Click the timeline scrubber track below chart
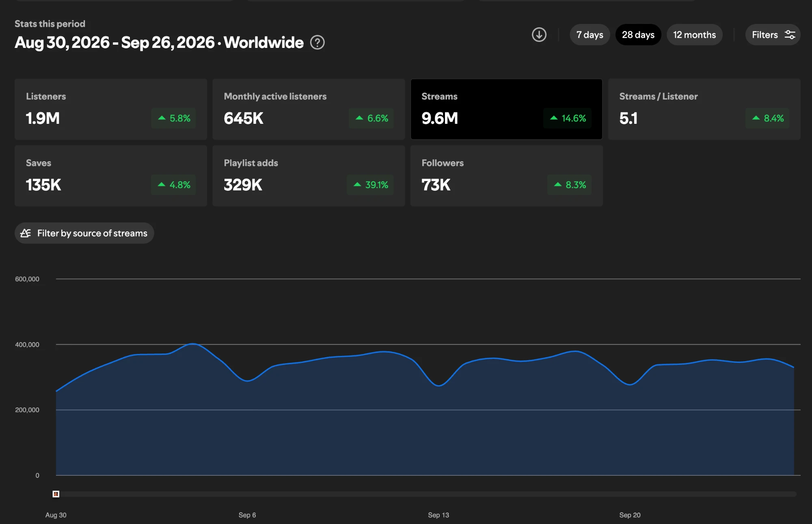Image resolution: width=812 pixels, height=524 pixels. click(x=426, y=494)
